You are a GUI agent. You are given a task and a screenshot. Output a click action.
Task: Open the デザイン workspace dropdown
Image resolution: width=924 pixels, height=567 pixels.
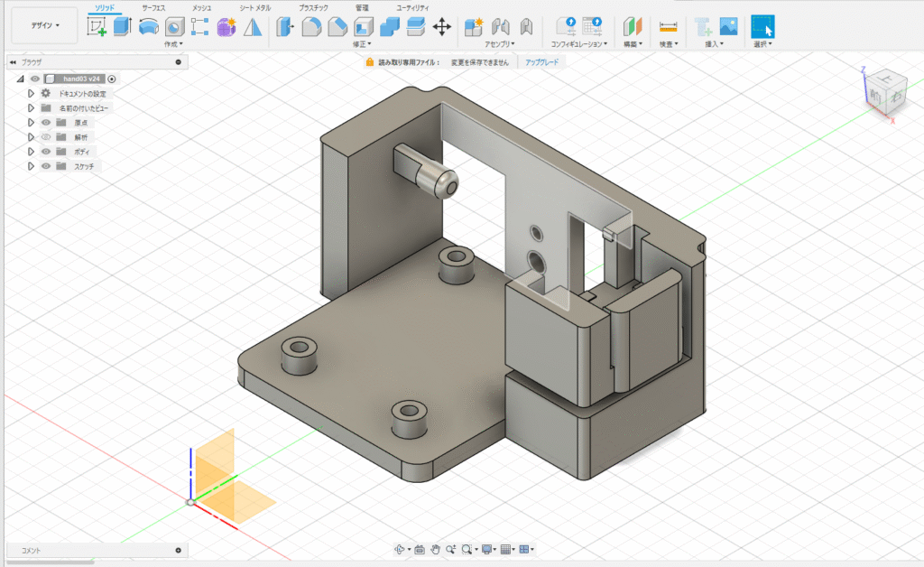(44, 25)
